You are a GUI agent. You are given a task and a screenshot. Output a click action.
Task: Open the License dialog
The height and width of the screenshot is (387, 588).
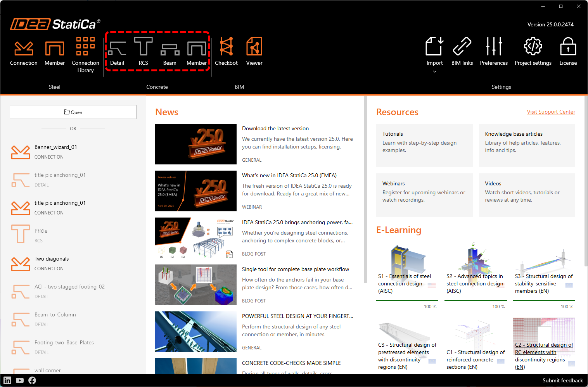tap(568, 52)
